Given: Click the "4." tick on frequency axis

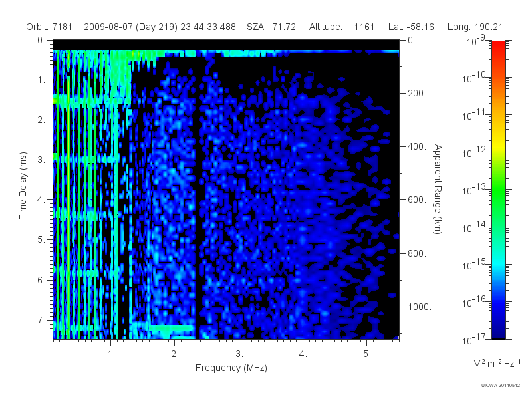Looking at the screenshot, I should point(303,354).
